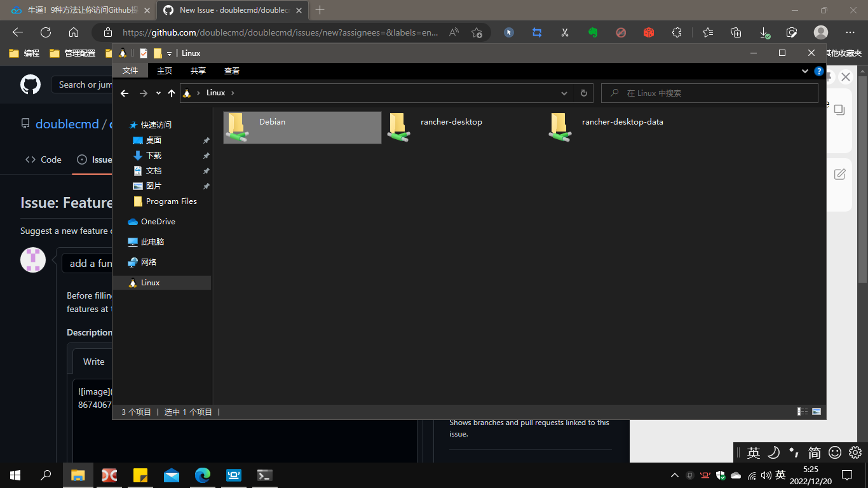Switch to the New Issue GitHub browser tab

pyautogui.click(x=232, y=10)
